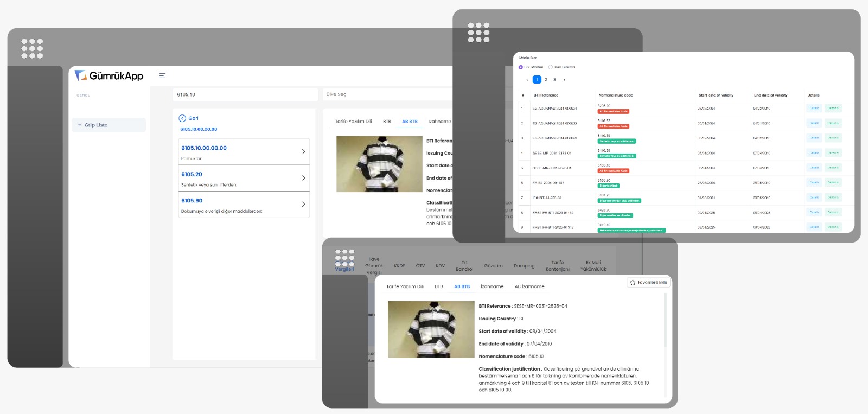The image size is (868, 414).
Task: Open the Tarife Yazılım Dili tab in bottom panel
Action: point(405,286)
